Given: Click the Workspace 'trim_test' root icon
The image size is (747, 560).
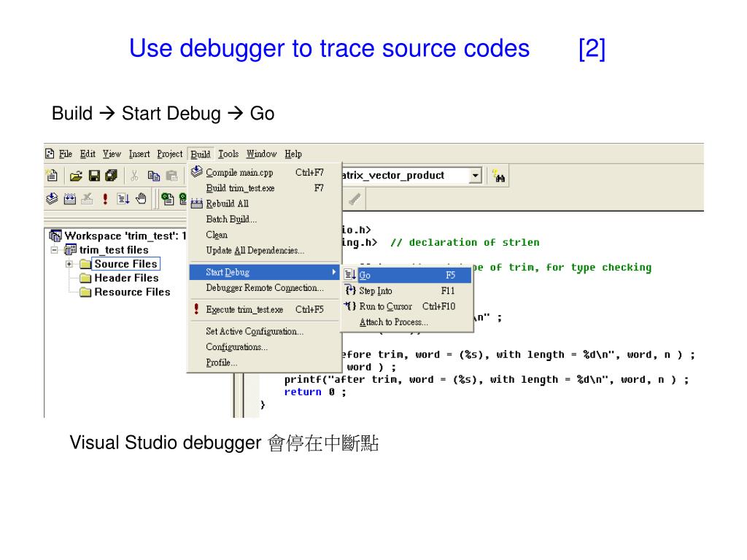Looking at the screenshot, I should pyautogui.click(x=55, y=236).
